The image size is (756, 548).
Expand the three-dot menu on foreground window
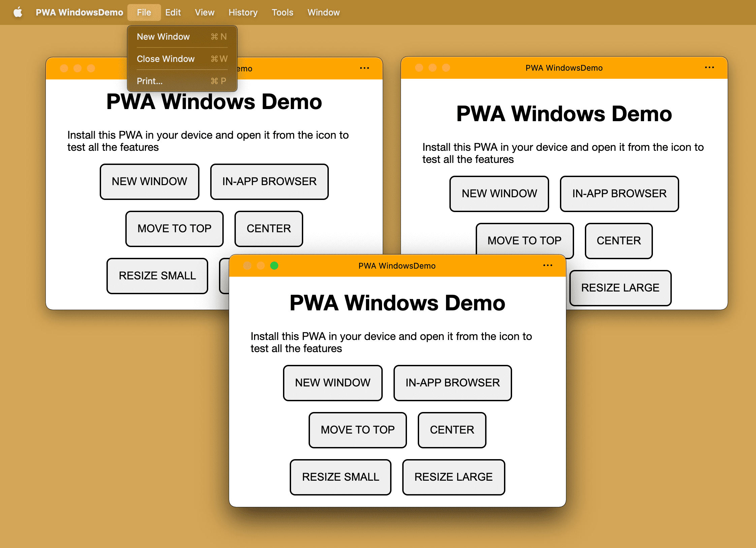(548, 266)
